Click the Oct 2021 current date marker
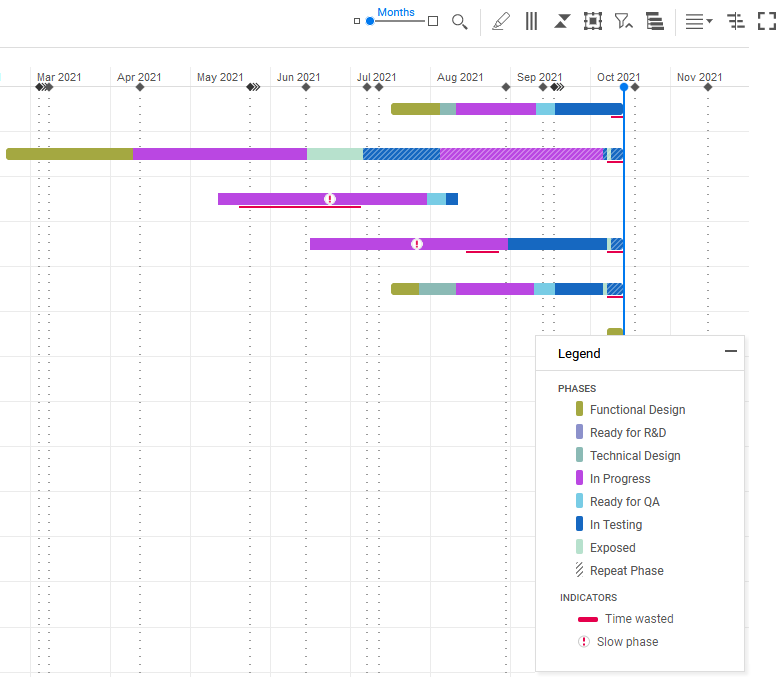This screenshot has height=677, width=784. 624,87
